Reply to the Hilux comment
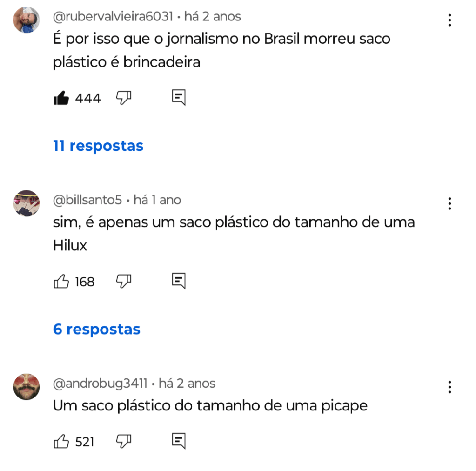Screen dimensions: 476x471 point(179,281)
